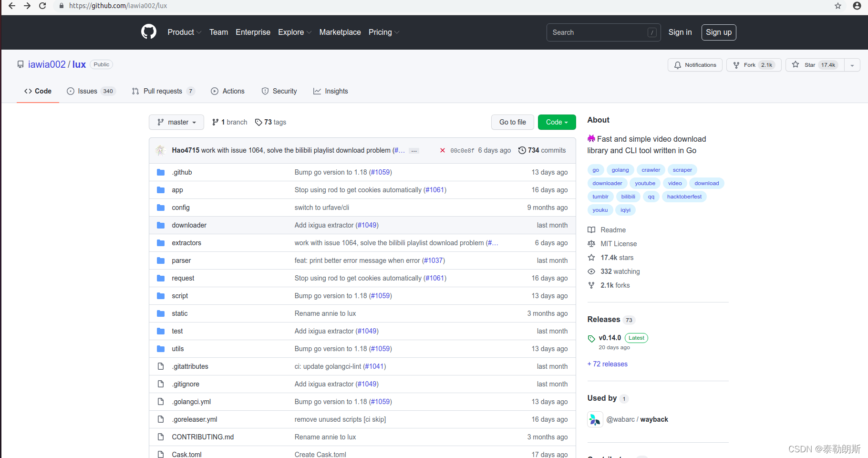
Task: Open the 2.1k forks link
Action: (615, 285)
